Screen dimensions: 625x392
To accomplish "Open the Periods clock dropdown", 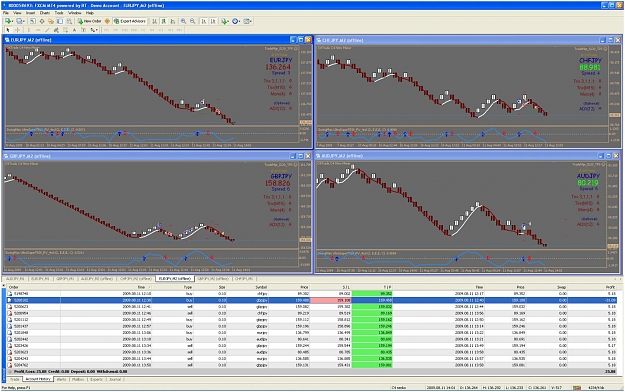I will (236, 21).
